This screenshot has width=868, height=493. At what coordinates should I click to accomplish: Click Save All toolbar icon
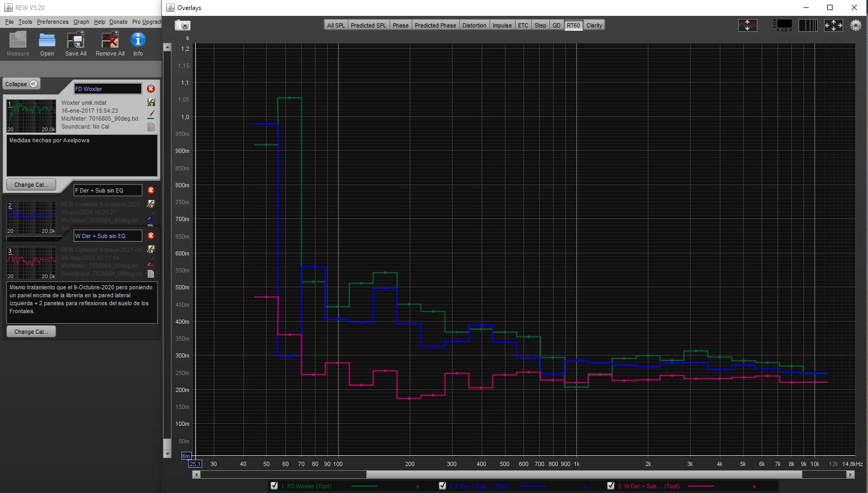click(x=76, y=44)
